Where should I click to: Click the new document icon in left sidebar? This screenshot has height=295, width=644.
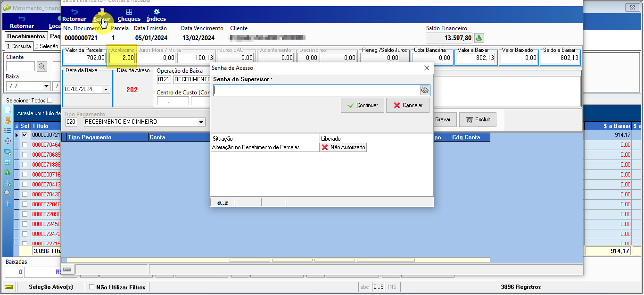click(8, 110)
